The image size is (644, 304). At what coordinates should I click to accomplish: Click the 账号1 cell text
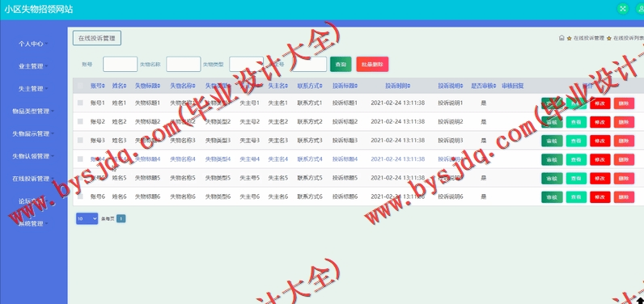(x=98, y=103)
